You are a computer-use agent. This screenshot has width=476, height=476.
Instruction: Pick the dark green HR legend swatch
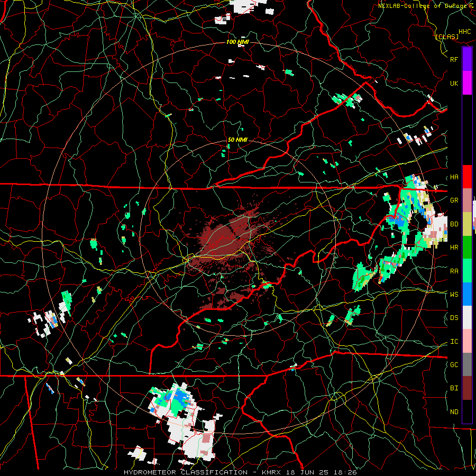coord(467,247)
